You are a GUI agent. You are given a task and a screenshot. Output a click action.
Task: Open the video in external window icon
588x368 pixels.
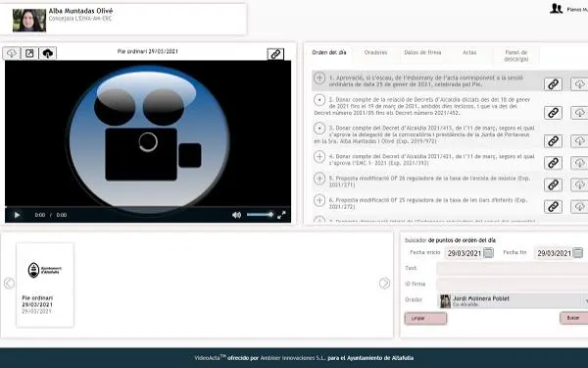(x=29, y=53)
